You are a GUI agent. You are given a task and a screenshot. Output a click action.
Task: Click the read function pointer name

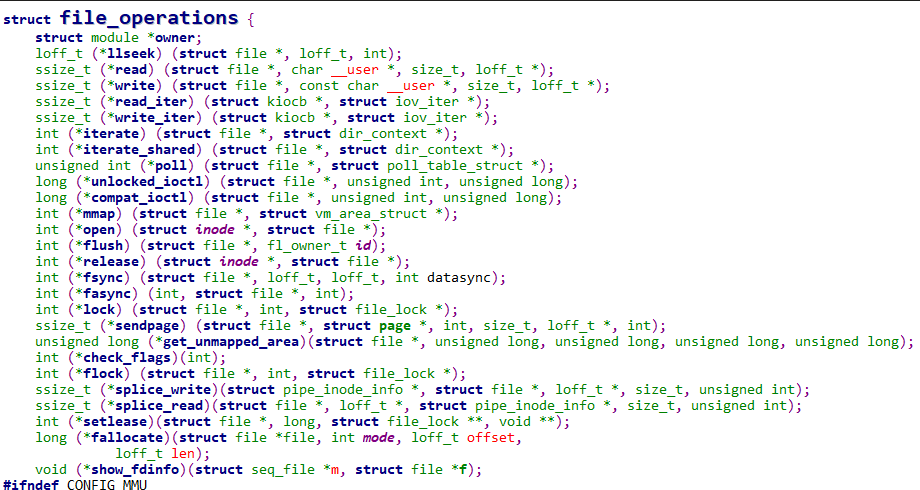coord(131,69)
